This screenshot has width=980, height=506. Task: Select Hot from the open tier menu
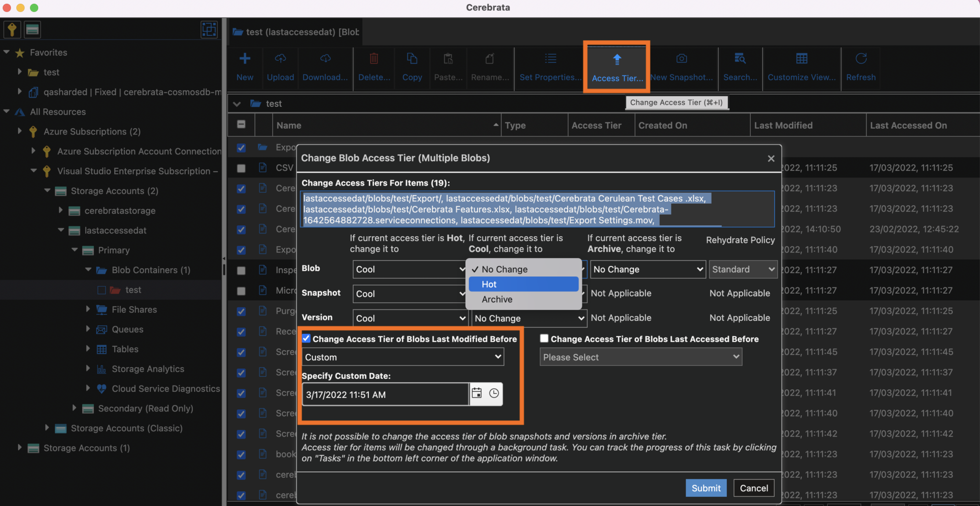pos(523,284)
